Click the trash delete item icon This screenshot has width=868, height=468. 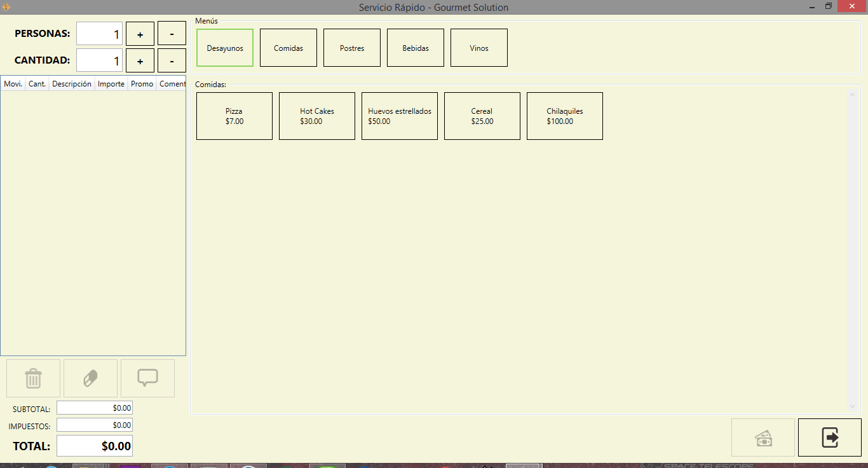(33, 378)
